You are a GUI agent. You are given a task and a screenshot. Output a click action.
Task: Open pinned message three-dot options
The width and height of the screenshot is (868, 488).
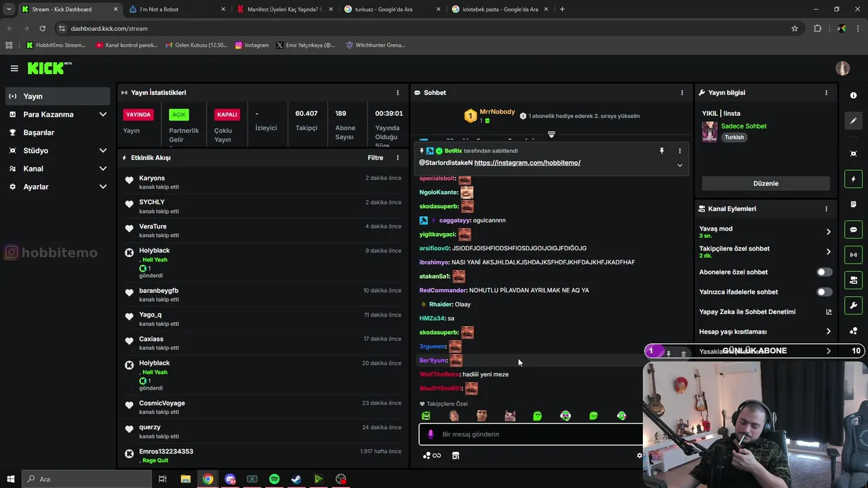[x=679, y=151]
